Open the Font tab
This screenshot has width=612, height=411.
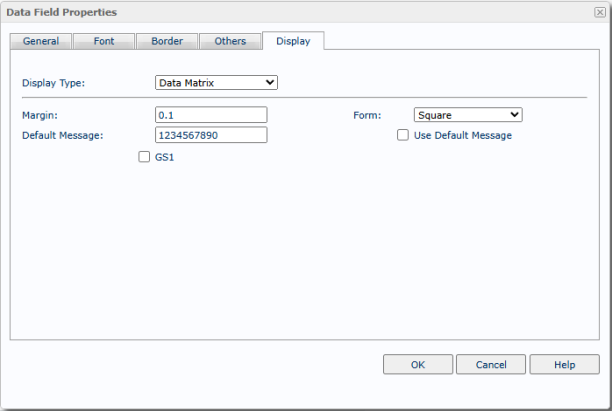point(104,41)
